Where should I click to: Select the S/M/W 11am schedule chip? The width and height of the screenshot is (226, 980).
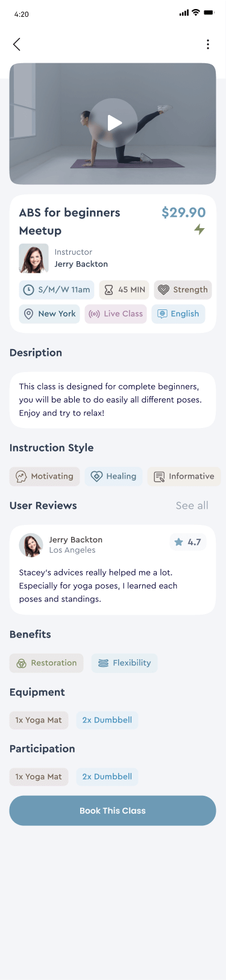tap(57, 290)
